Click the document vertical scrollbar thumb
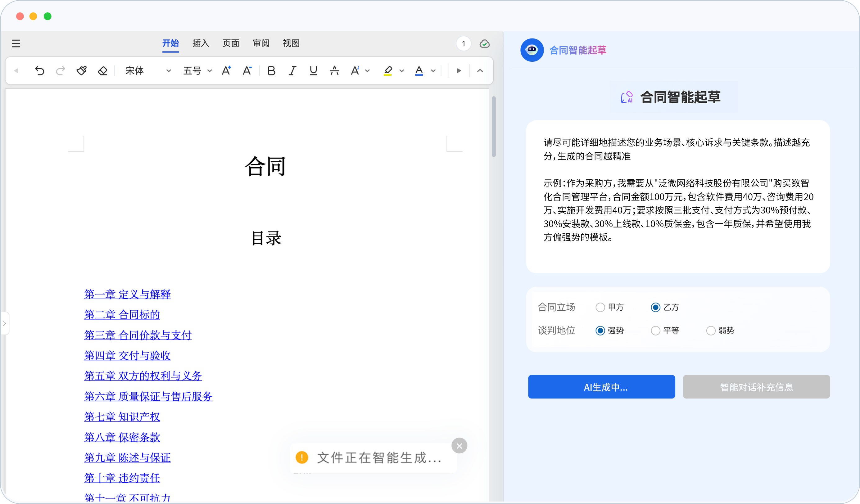This screenshot has height=504, width=860. 493,127
